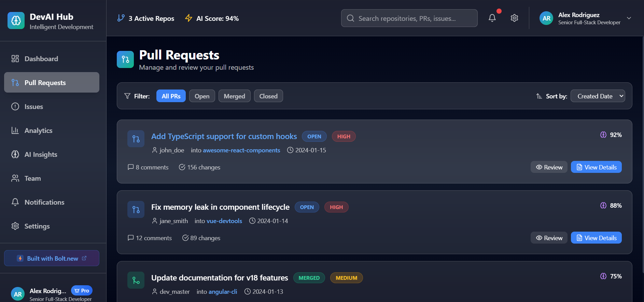Click the funnel filter icon
The height and width of the screenshot is (302, 644).
(x=127, y=96)
